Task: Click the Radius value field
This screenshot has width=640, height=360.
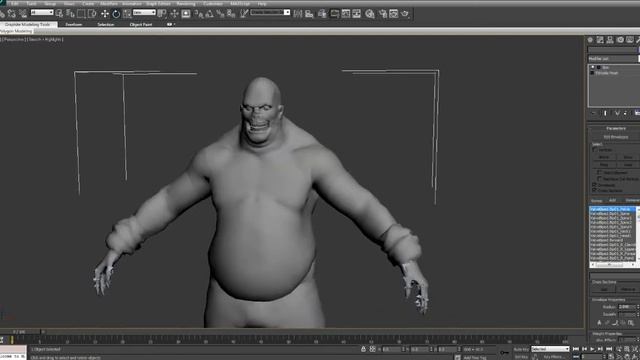Action: (626, 307)
